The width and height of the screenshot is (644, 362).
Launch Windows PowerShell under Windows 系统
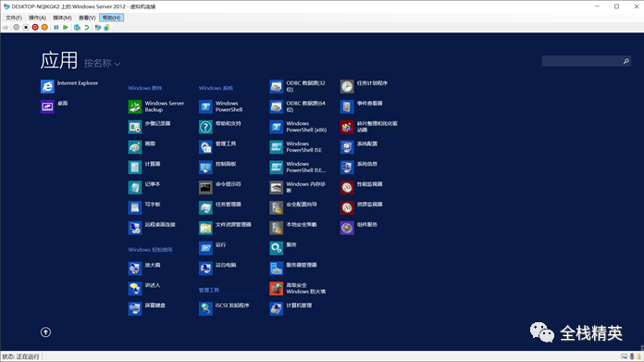coord(220,106)
